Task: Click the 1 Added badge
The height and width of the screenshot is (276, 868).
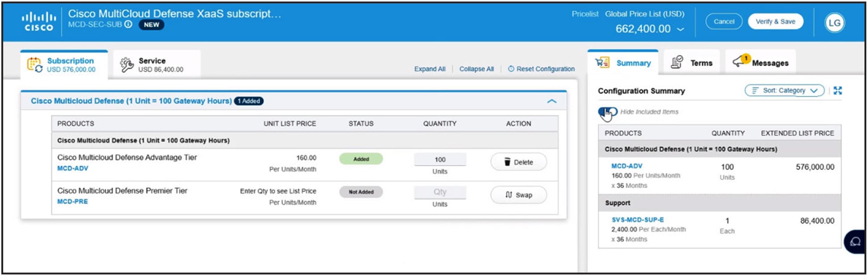Action: click(249, 101)
